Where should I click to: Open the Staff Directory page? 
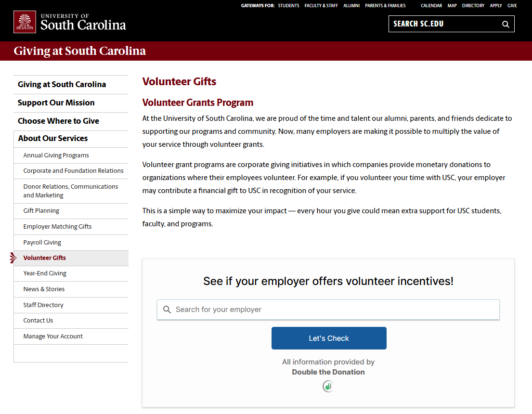[x=43, y=305]
